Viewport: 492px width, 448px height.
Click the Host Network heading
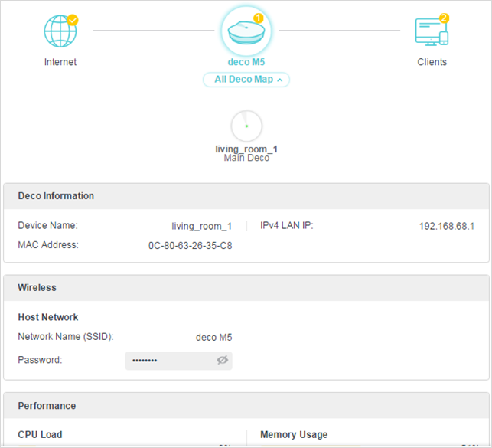point(48,317)
